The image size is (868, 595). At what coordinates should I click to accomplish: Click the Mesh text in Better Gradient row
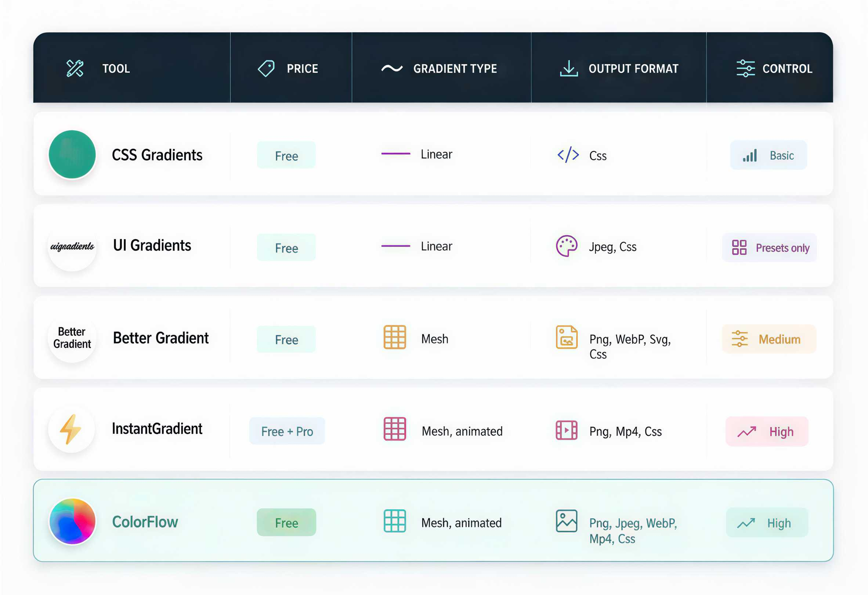[435, 339]
